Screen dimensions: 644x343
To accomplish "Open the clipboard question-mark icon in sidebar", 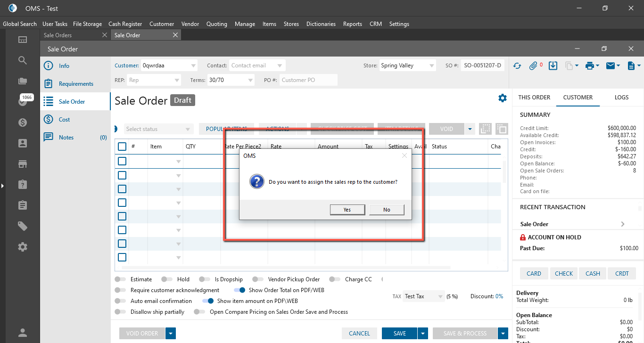I will (x=22, y=185).
